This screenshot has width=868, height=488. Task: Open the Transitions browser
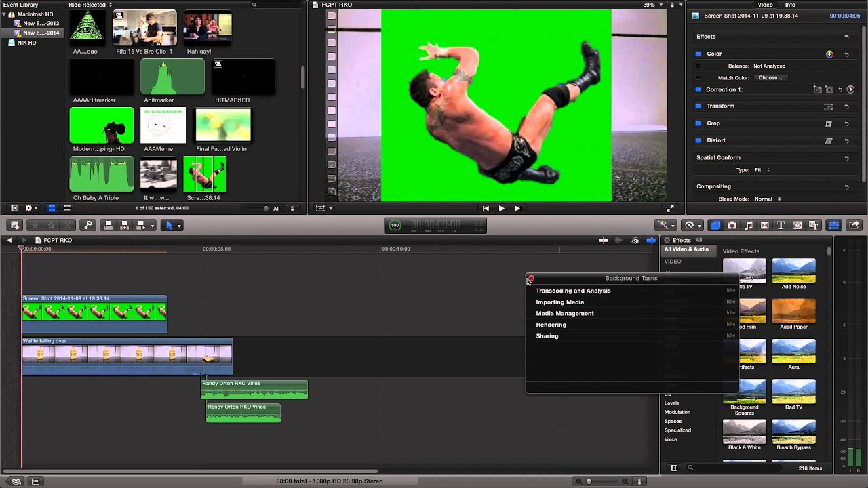765,225
